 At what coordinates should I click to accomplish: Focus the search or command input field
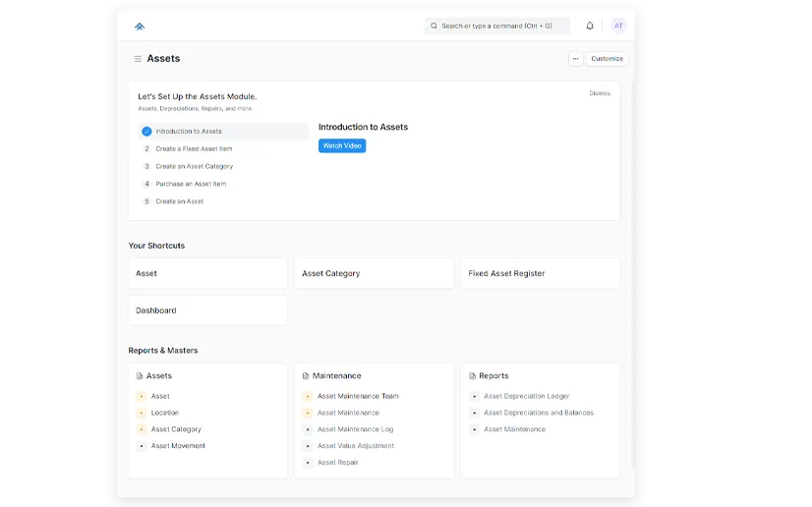click(x=501, y=27)
